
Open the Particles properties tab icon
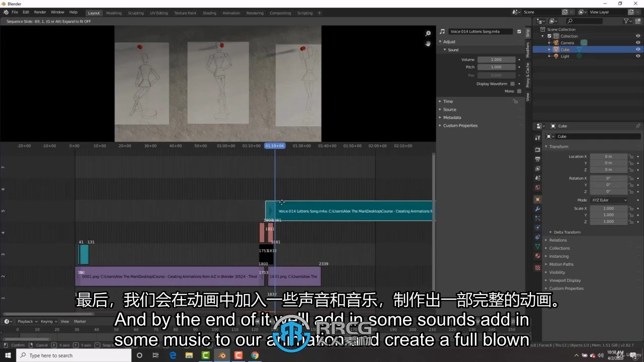[x=537, y=218]
